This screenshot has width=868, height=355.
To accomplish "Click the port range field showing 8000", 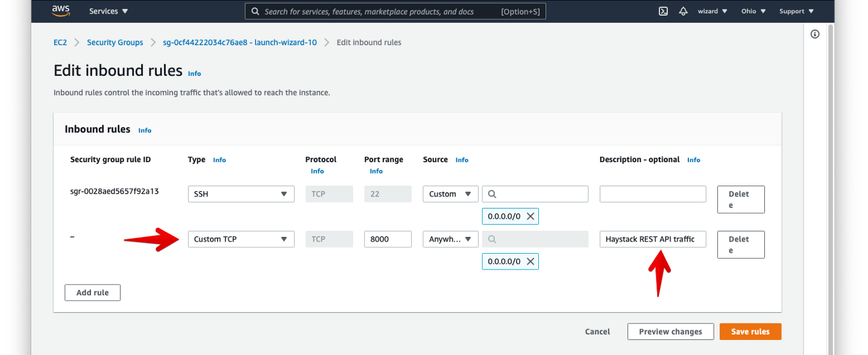I will (x=388, y=239).
